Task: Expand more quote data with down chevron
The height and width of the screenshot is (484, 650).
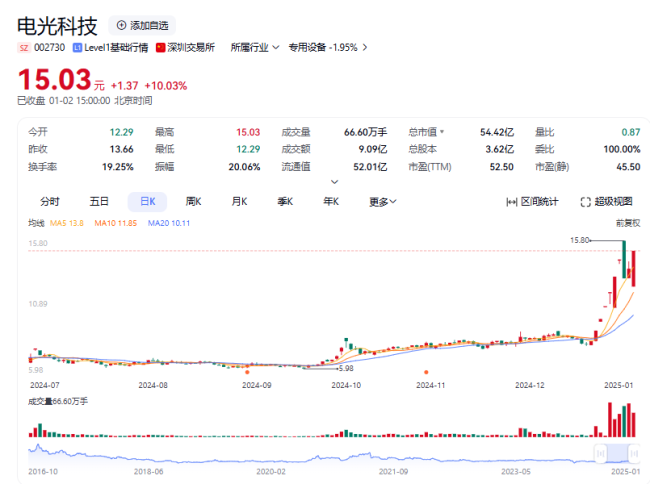Action: pyautogui.click(x=335, y=182)
